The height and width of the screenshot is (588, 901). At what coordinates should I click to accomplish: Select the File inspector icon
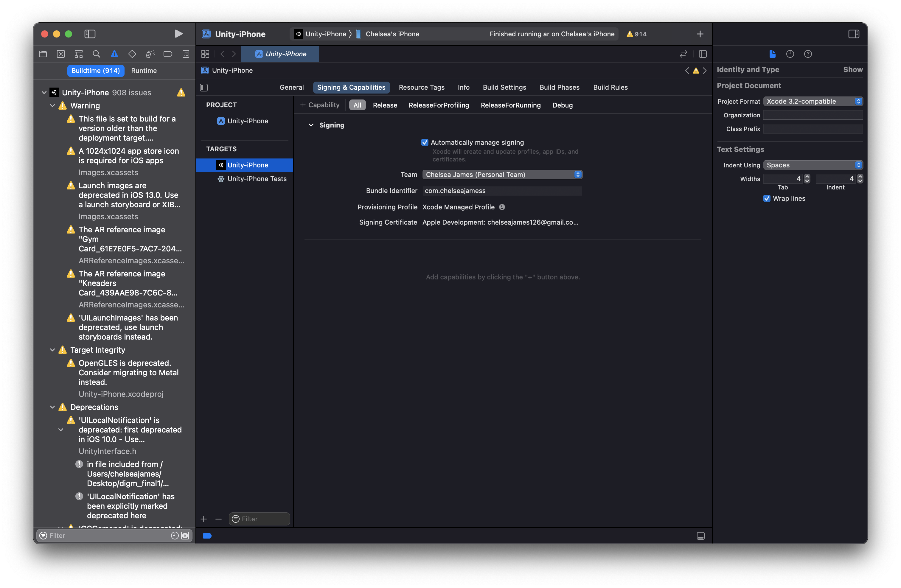coord(772,54)
